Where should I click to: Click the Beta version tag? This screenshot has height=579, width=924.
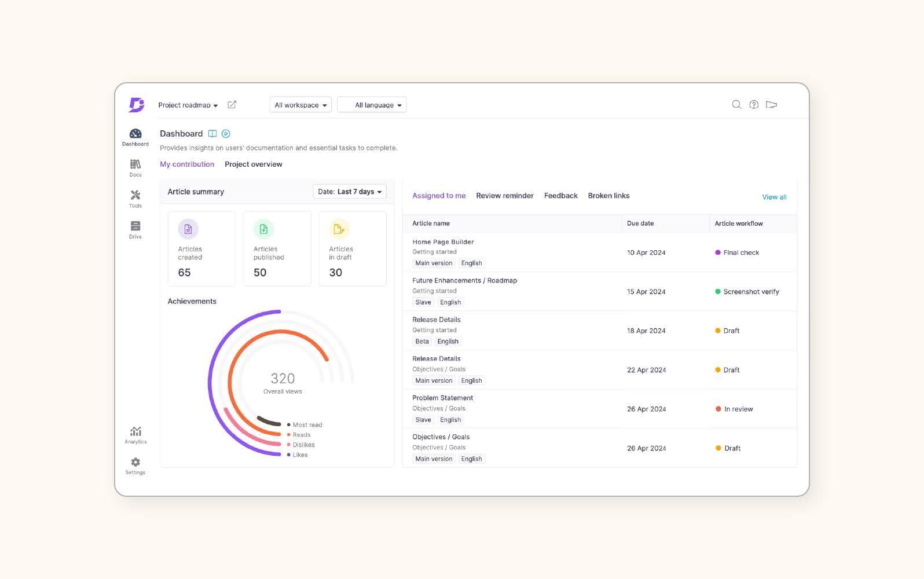[x=422, y=342]
